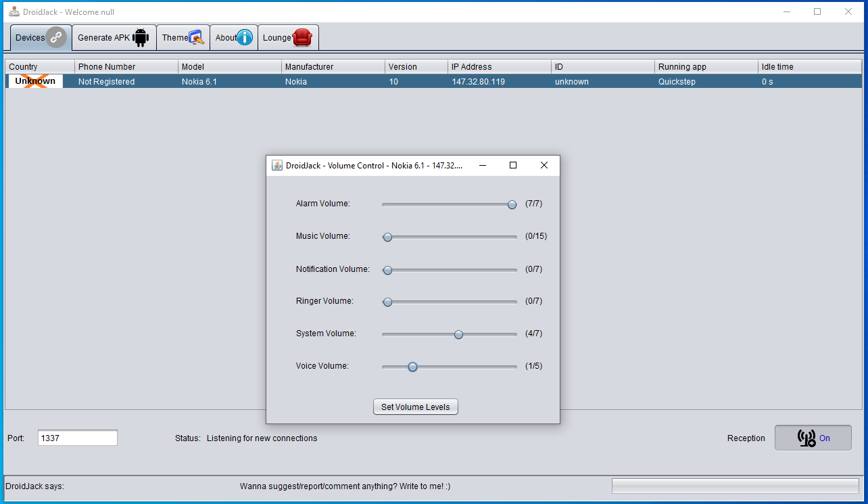Open the Generate APK tab

coord(114,38)
